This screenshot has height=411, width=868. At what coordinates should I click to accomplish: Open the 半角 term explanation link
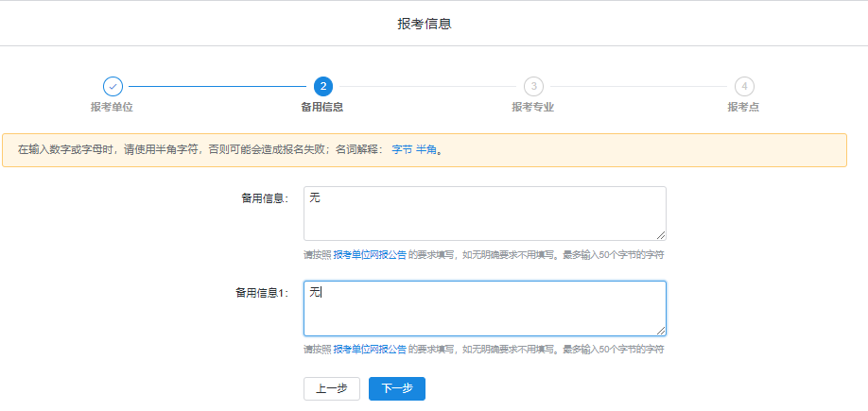click(x=425, y=150)
